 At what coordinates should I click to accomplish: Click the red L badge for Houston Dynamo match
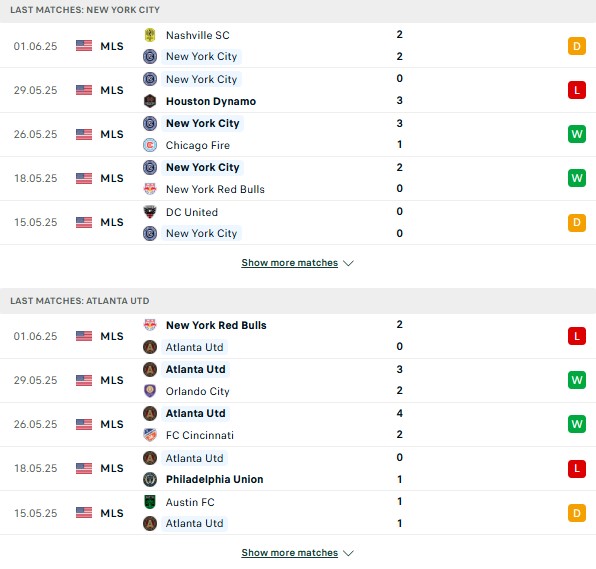(577, 90)
